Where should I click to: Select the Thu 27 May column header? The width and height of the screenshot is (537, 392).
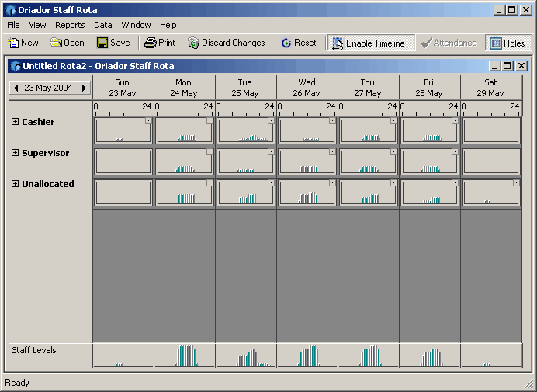(368, 88)
